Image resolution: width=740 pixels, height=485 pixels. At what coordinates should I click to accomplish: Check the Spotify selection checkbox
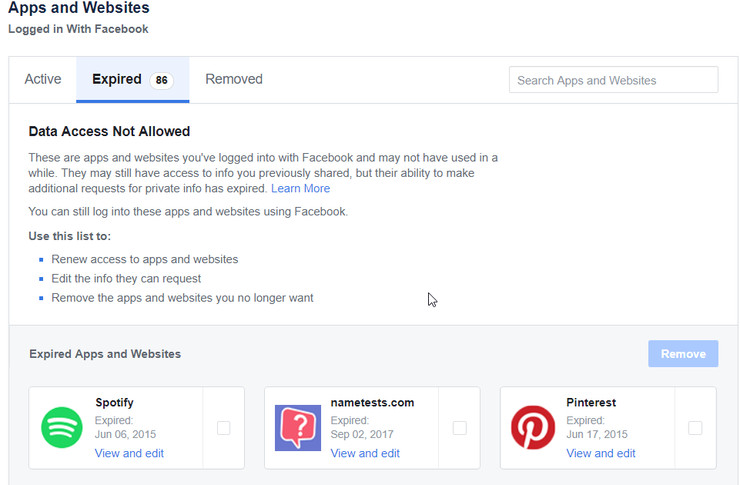click(x=223, y=428)
